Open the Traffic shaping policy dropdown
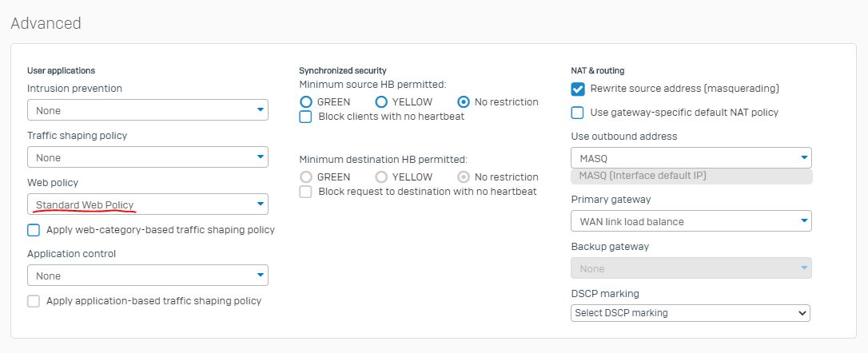The image size is (868, 353). pyautogui.click(x=148, y=157)
